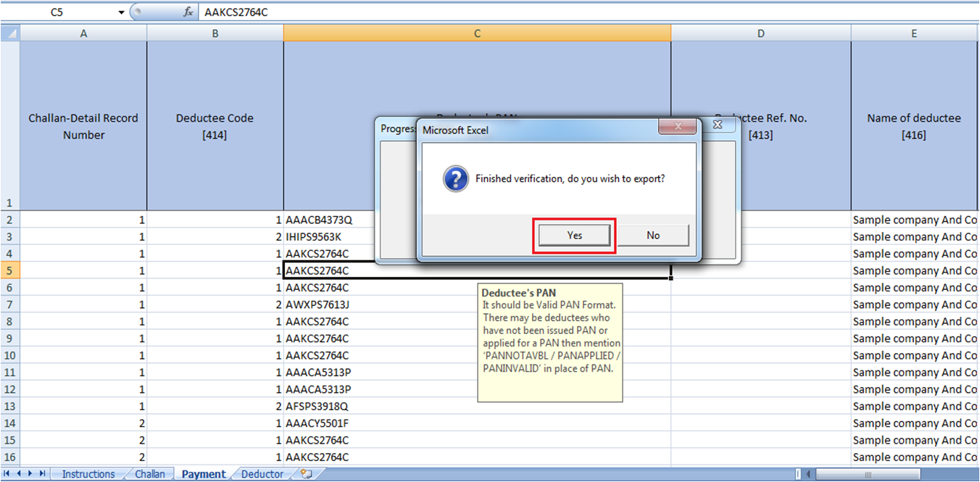Click the Insert Worksheet tab icon
This screenshot has height=482, width=980.
coord(305,473)
